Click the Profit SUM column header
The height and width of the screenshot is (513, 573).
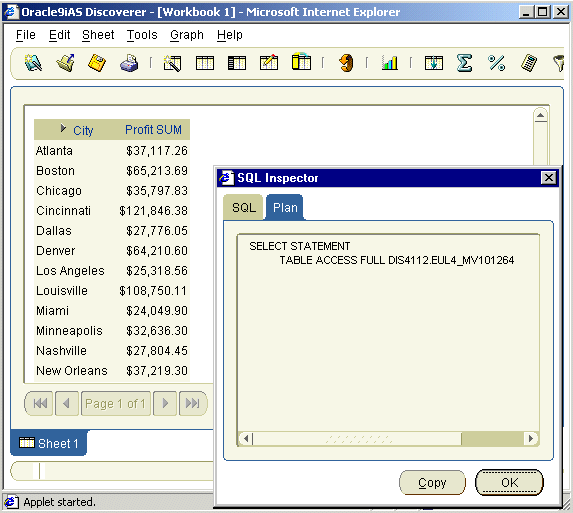[153, 130]
